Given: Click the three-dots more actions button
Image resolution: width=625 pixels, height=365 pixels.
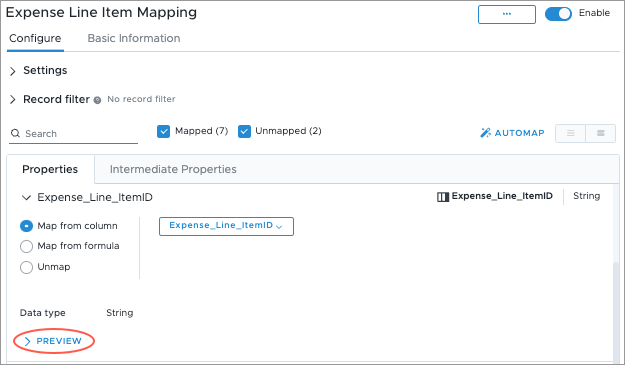Looking at the screenshot, I should coord(507,14).
